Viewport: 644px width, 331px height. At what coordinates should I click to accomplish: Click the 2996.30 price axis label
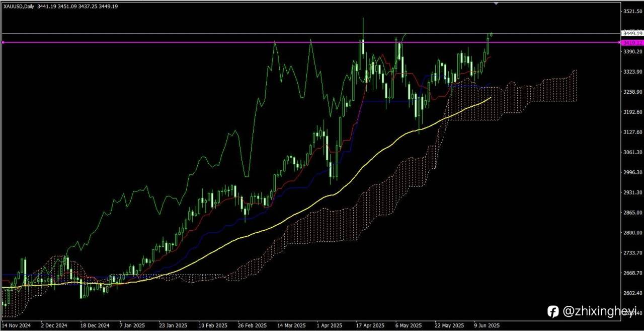pos(632,172)
